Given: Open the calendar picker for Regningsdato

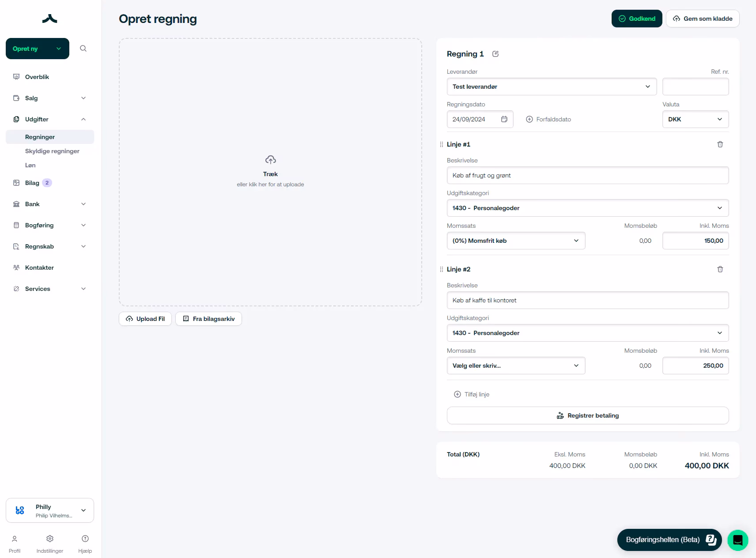Looking at the screenshot, I should 504,119.
